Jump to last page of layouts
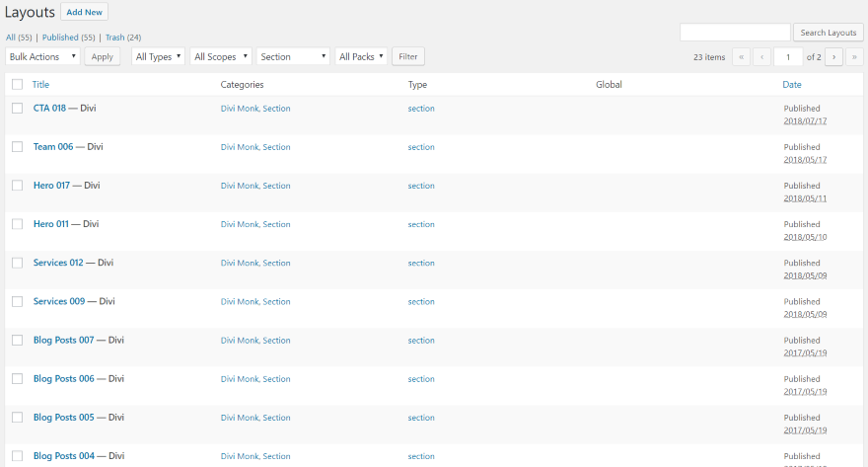Image resolution: width=868 pixels, height=467 pixels. [x=854, y=57]
